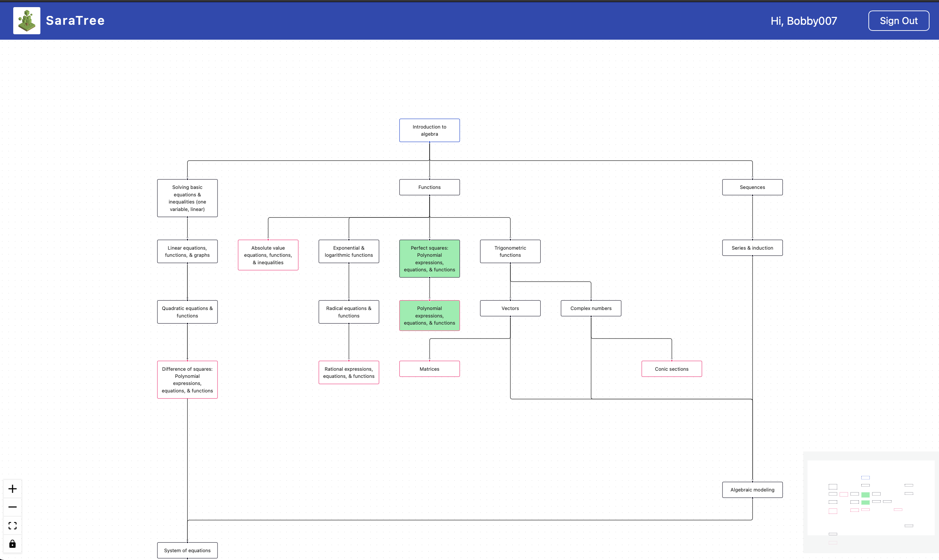Screen dimensions: 939x560
Task: Click the zoom out minus icon
Action: click(x=13, y=507)
